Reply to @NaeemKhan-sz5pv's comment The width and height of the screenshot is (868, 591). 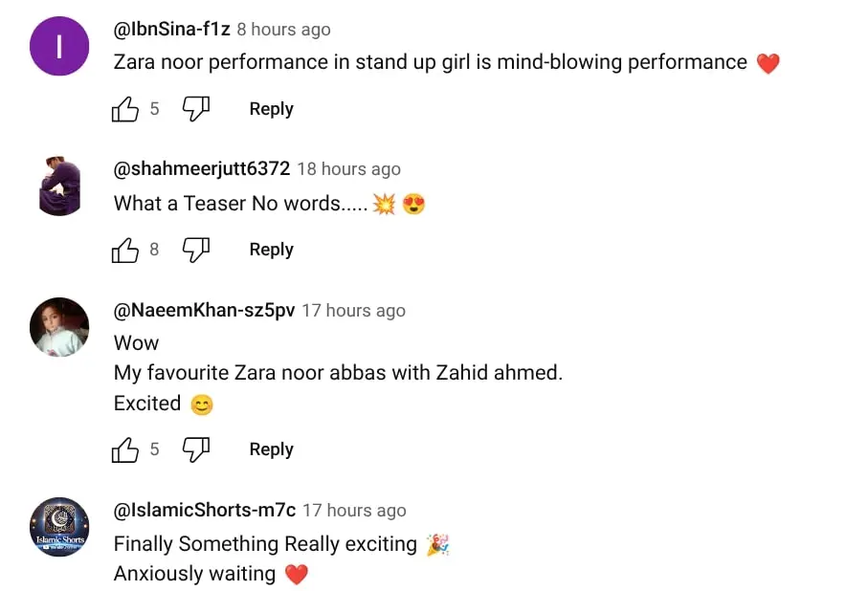tap(271, 449)
